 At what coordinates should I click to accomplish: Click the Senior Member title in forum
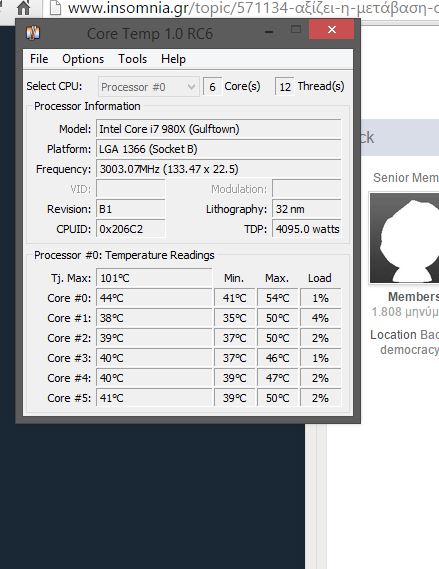(x=406, y=177)
